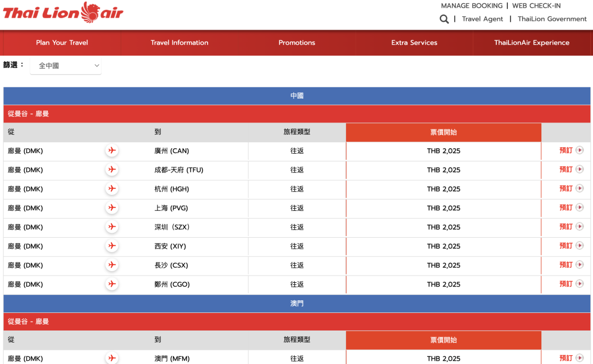Open Extra Services menu
The width and height of the screenshot is (593, 364).
414,43
